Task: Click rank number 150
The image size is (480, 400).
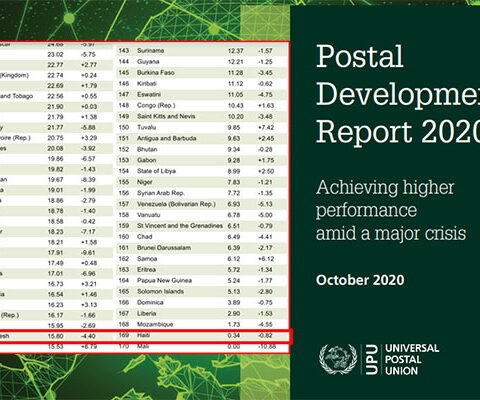Action: coord(124,127)
